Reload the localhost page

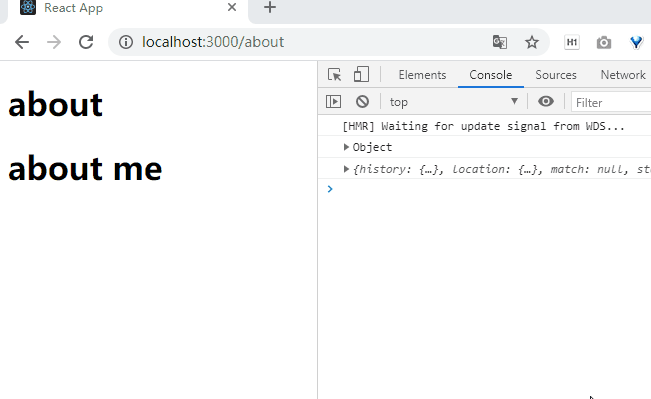86,42
